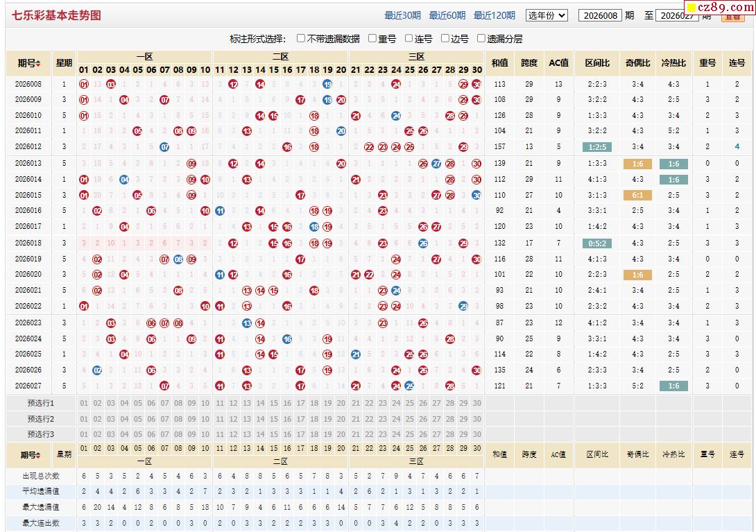The width and height of the screenshot is (756, 532).
Task: Tick the 重号 checkbox
Action: pyautogui.click(x=372, y=39)
